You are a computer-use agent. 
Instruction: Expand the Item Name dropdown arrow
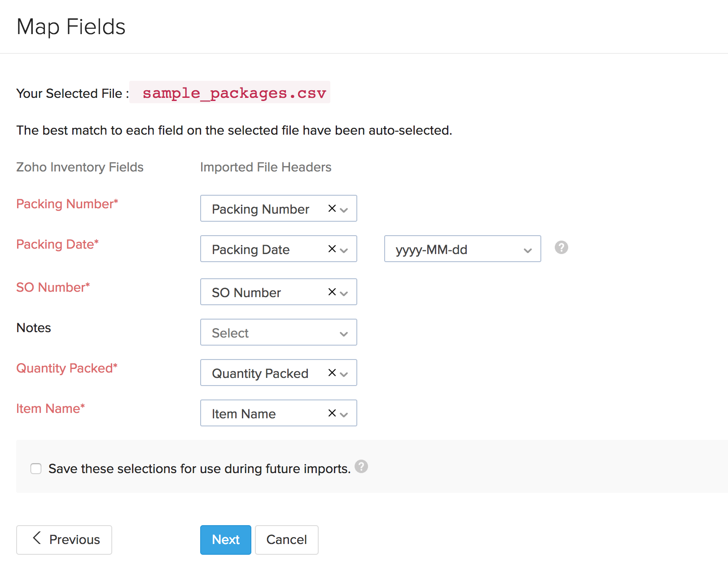(x=344, y=414)
